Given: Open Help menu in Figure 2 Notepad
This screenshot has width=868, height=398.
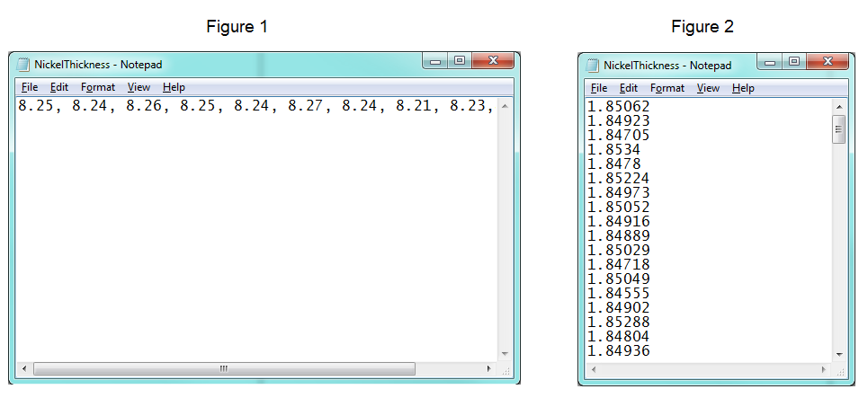Looking at the screenshot, I should click(x=743, y=88).
